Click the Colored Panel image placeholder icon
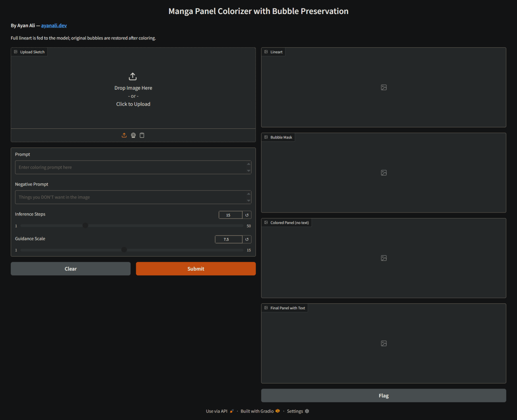517x420 pixels. point(384,258)
